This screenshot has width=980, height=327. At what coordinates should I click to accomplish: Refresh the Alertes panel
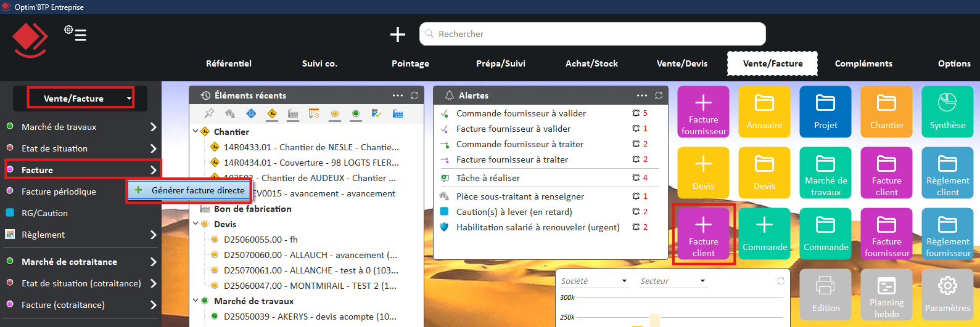pyautogui.click(x=659, y=95)
